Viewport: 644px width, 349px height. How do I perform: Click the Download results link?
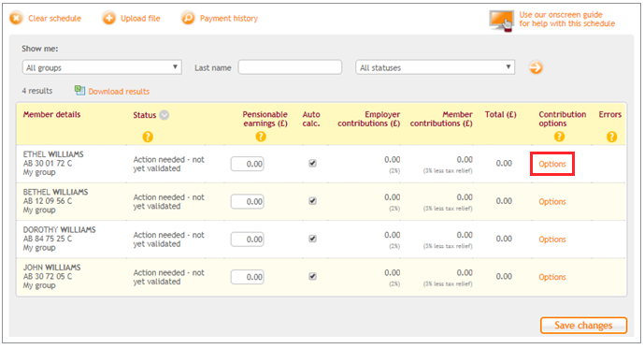119,92
